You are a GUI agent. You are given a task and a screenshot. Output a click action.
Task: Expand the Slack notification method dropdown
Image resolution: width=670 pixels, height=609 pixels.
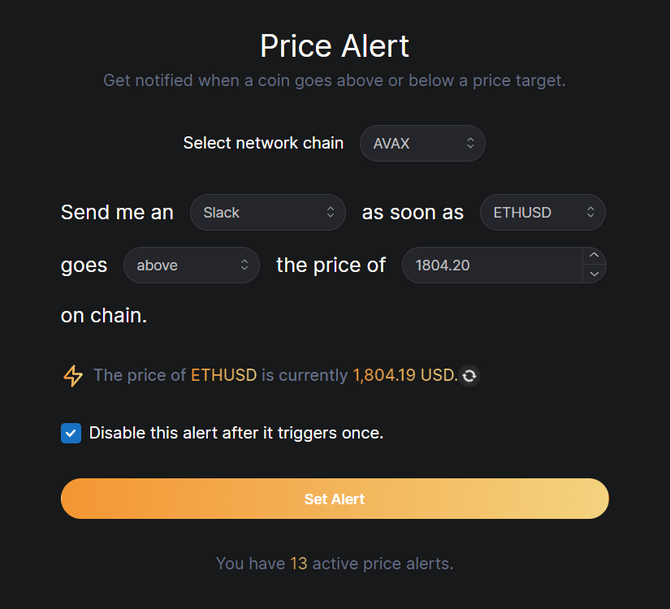pos(268,212)
